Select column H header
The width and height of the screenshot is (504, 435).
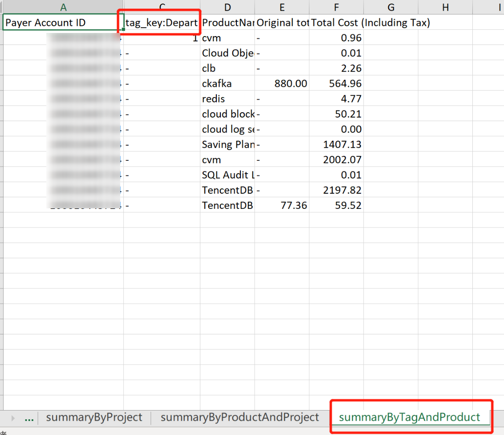point(445,7)
